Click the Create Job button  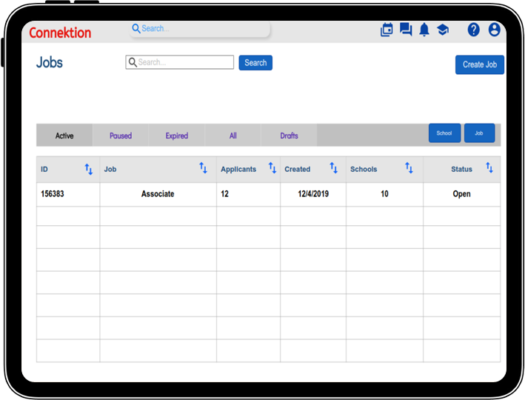pos(479,65)
